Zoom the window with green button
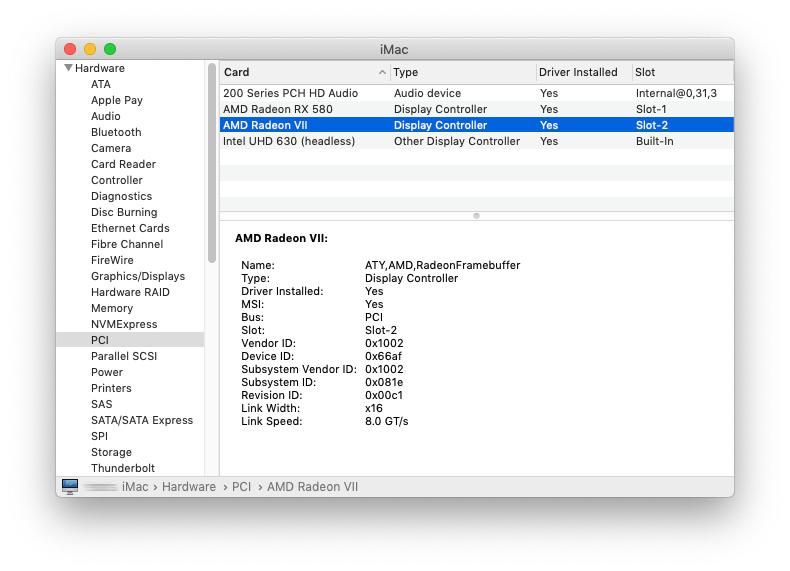The image size is (790, 571). click(110, 49)
